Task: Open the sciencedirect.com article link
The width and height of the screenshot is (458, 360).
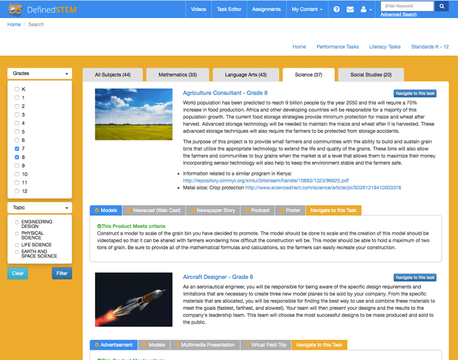Action: (x=323, y=188)
